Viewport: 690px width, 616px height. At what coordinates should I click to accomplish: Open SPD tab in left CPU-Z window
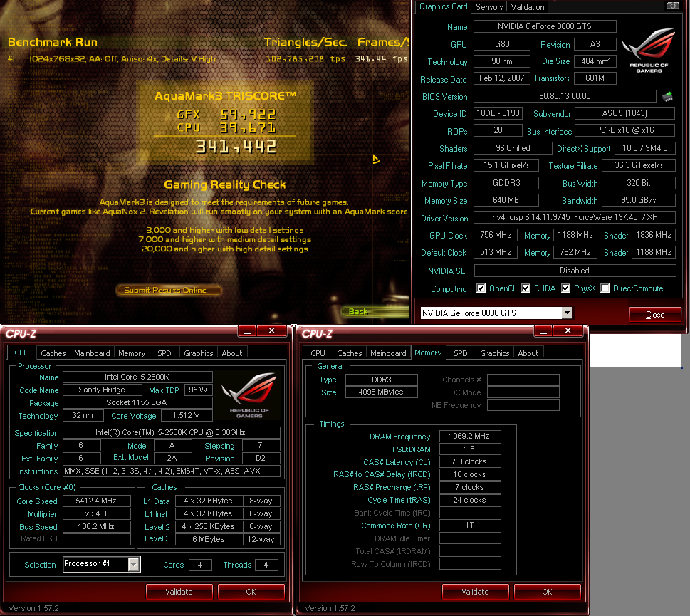[164, 353]
